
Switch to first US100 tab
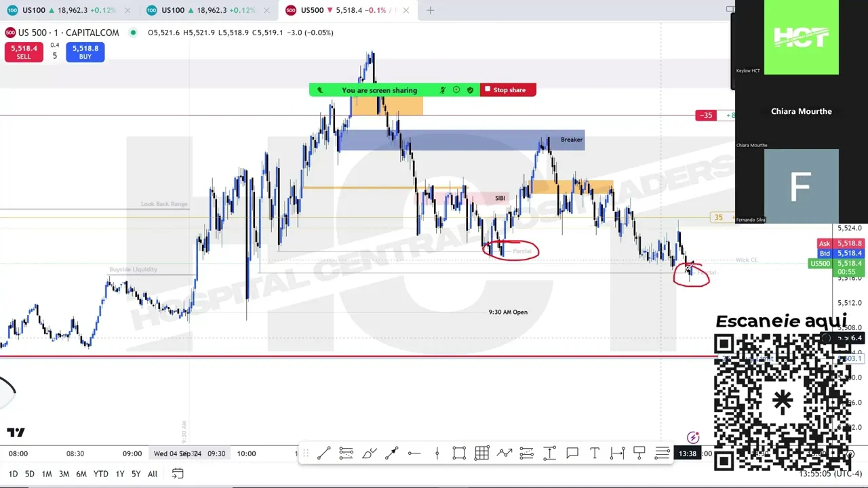click(68, 10)
